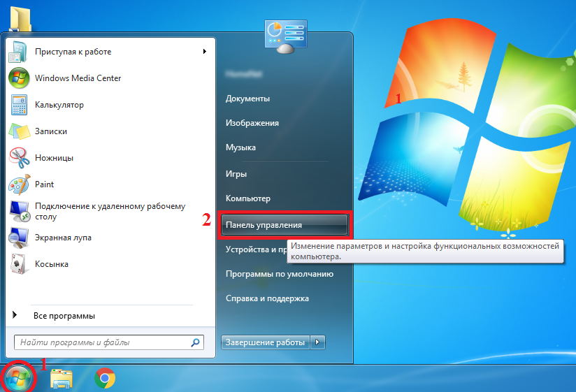This screenshot has width=576, height=392.
Task: Open the Paint palette icon
Action: click(x=18, y=184)
